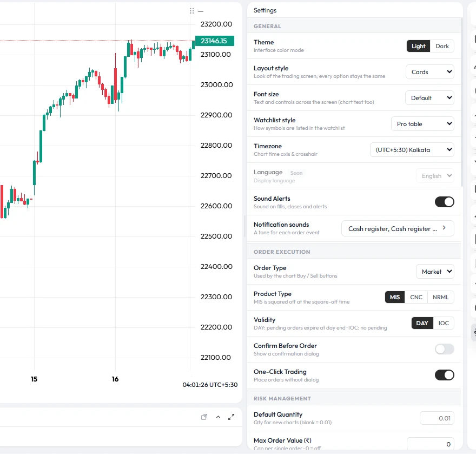Set validity to IOC
Screen dimensions: 476x454
point(444,323)
